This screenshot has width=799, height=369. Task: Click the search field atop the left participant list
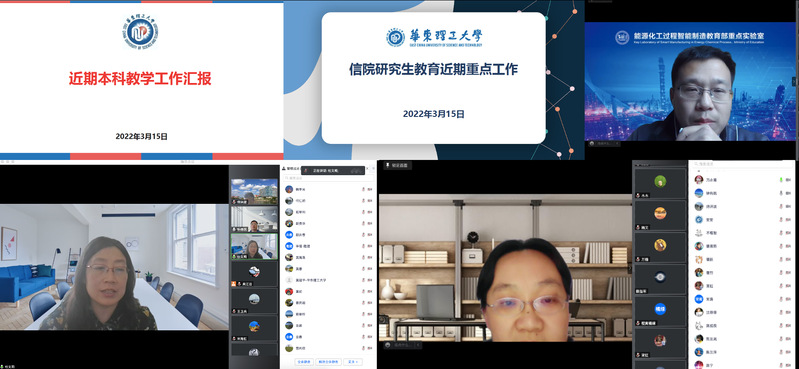tap(329, 178)
